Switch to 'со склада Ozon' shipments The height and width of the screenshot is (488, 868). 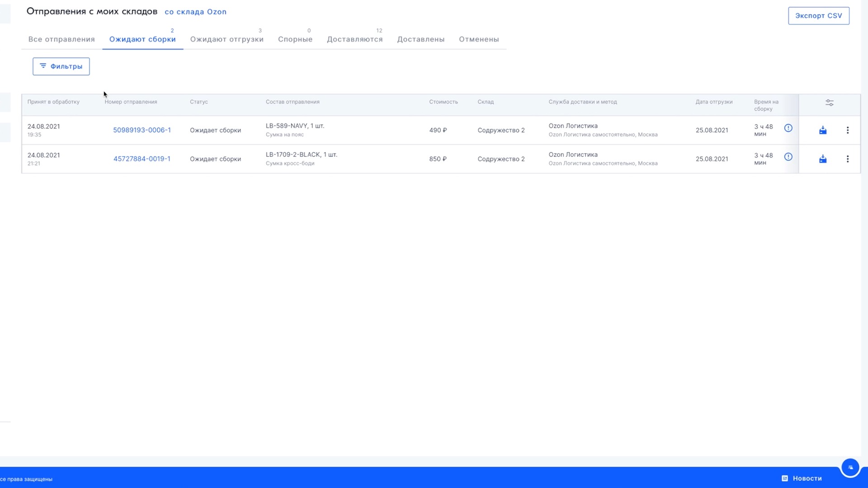coord(195,12)
